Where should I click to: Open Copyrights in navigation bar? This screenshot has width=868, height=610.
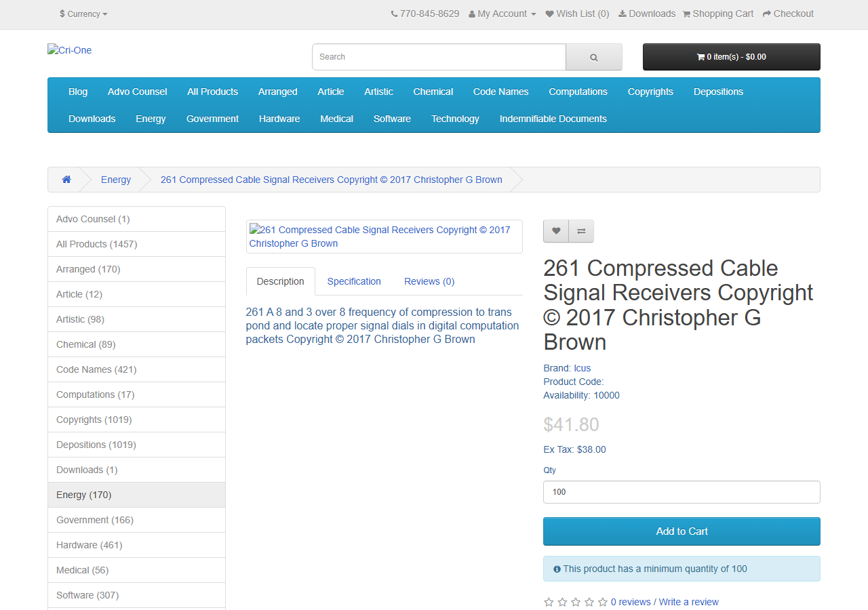click(650, 91)
